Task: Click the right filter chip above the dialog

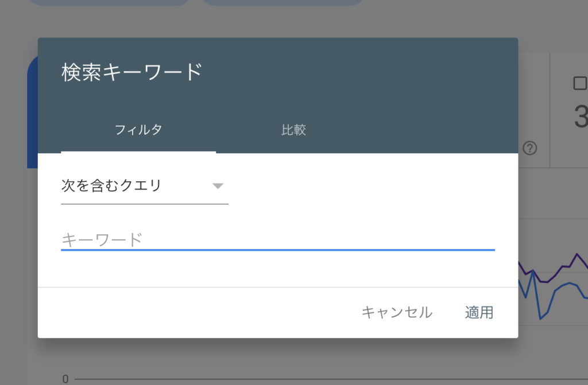Action: coord(283,2)
